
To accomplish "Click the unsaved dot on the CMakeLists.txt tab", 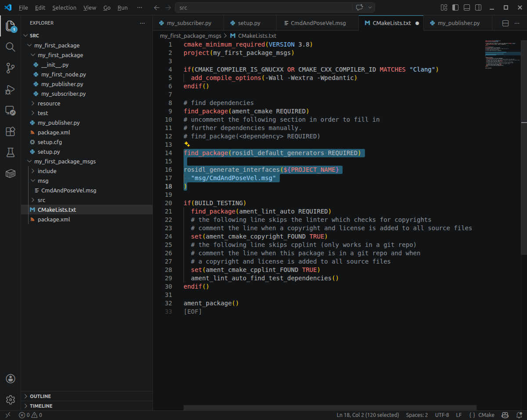I will pyautogui.click(x=417, y=23).
